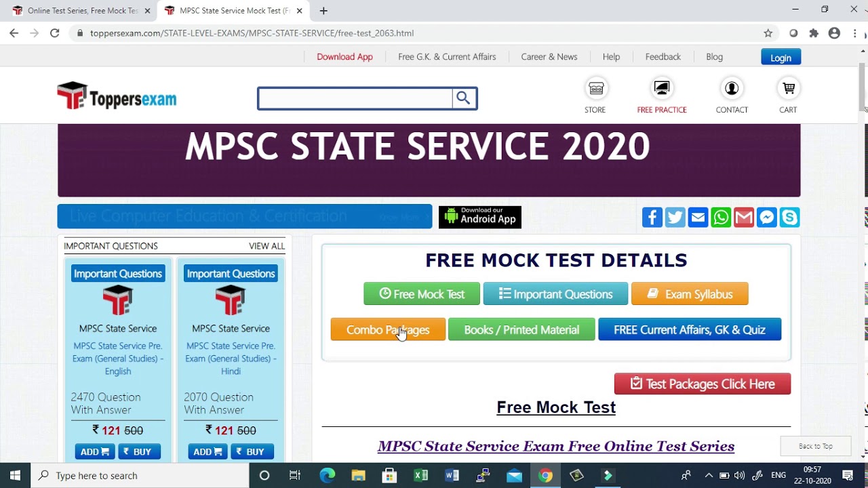Open Chrome extensions puzzle icon
Image resolution: width=868 pixels, height=488 pixels.
click(x=814, y=33)
